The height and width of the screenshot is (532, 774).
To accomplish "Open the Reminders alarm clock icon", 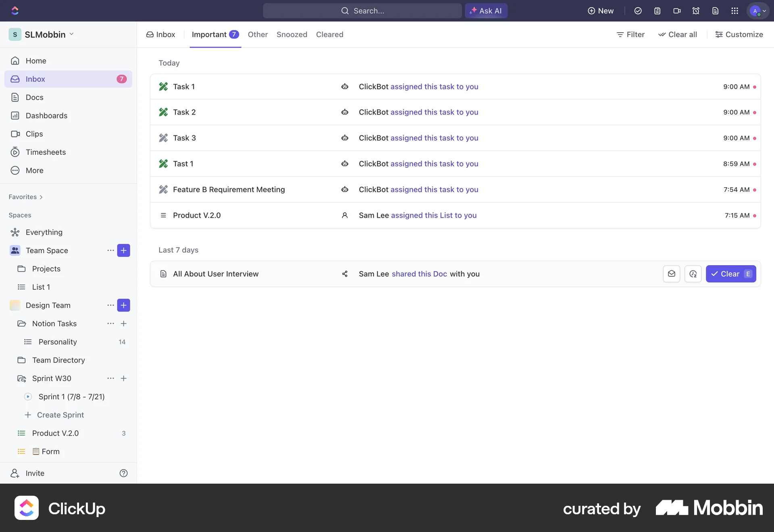I will tap(696, 11).
